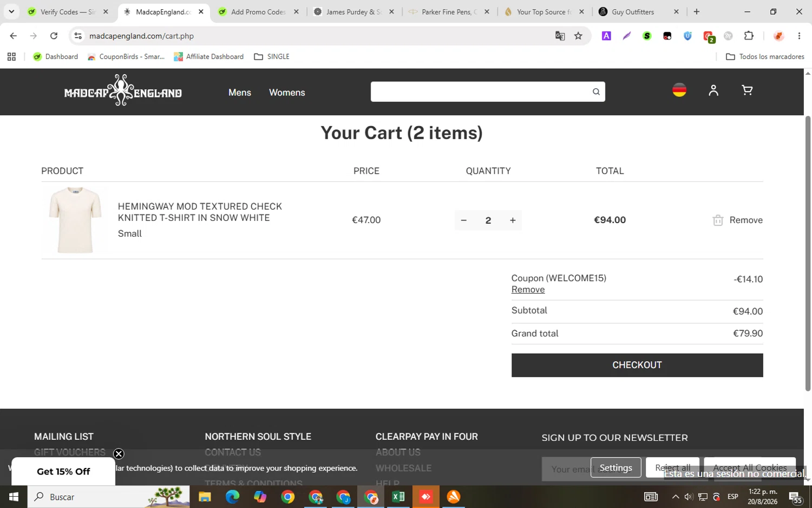Open the Chrome three-dot menu
Screen dimensions: 812x508
pos(799,36)
